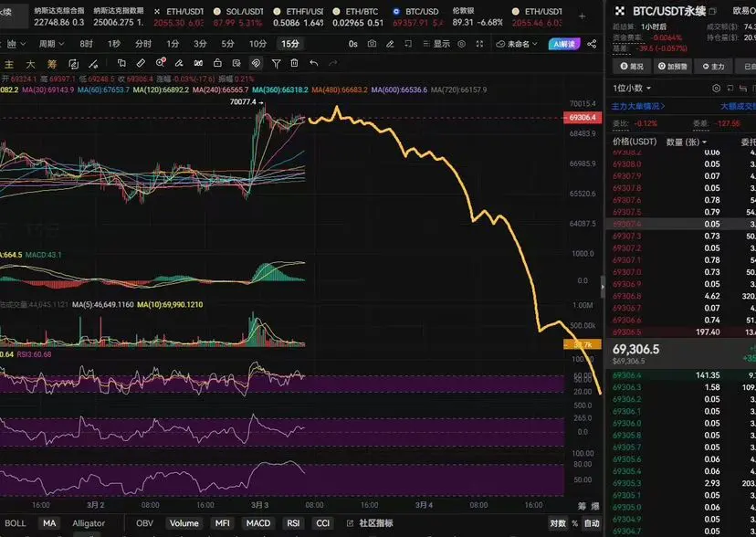The height and width of the screenshot is (537, 756).
Task: Switch to the 分时 timeframe
Action: (x=143, y=44)
